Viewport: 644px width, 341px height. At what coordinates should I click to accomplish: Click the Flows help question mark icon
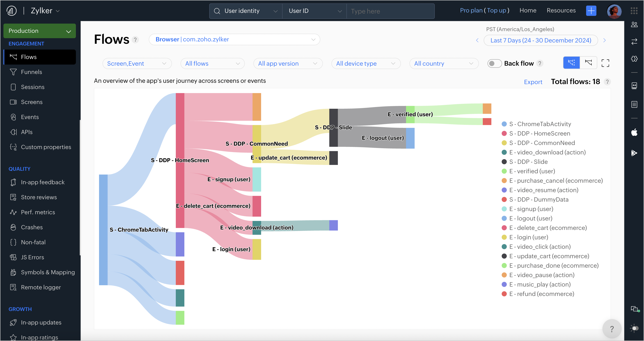[135, 39]
